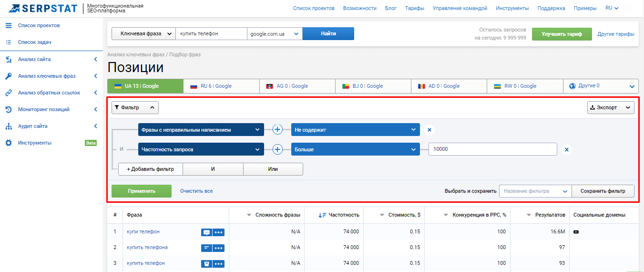Click the SERPSTAT logo
Viewport: 644px width, 272px height.
pyautogui.click(x=44, y=8)
